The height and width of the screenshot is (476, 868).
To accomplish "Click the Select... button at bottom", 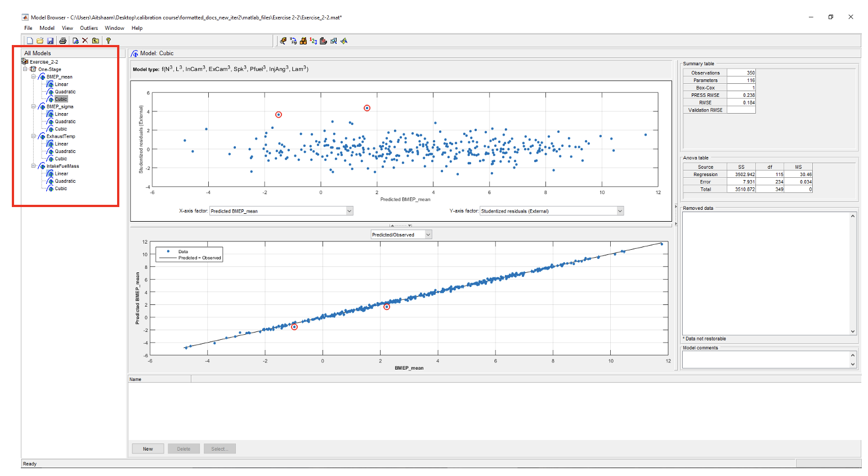I will [220, 449].
